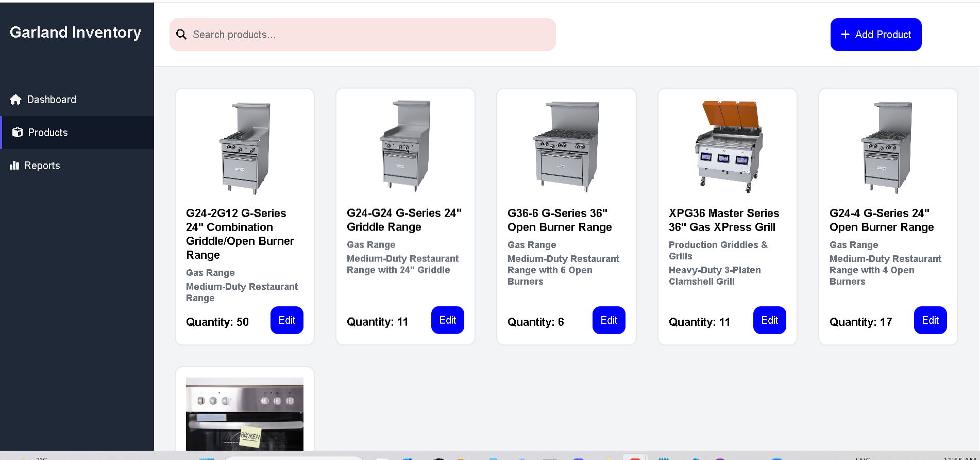This screenshot has height=460, width=980.
Task: Click the Quantity: 6 label
Action: coord(536,322)
